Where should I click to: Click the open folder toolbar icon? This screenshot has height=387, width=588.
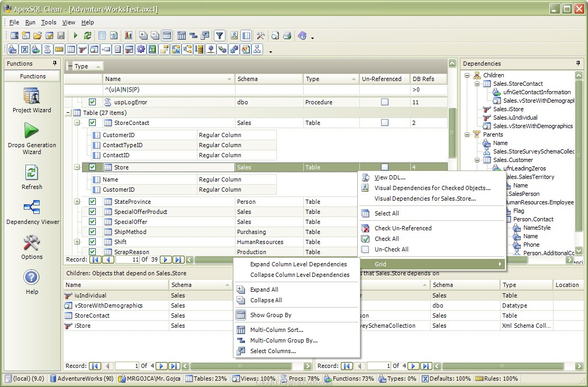pyautogui.click(x=38, y=35)
